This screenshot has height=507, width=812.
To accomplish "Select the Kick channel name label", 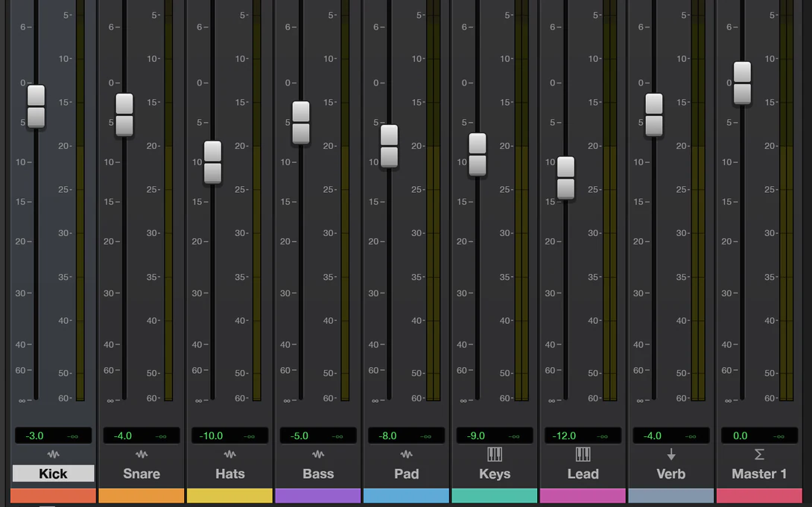I will pos(54,473).
